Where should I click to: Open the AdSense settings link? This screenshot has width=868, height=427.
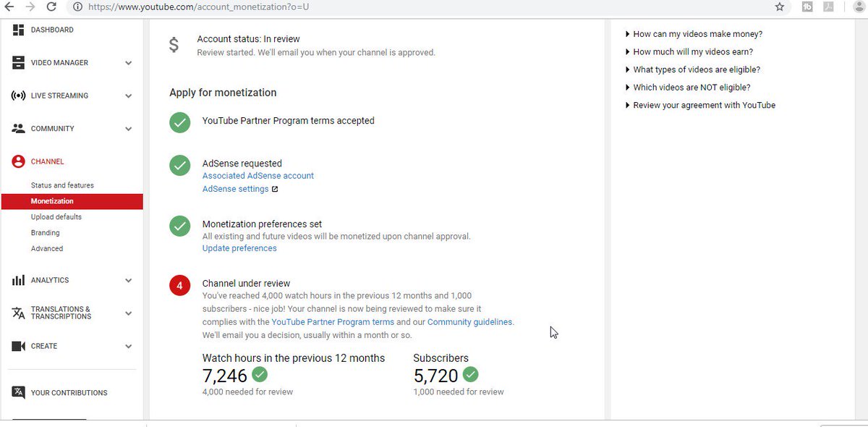tap(236, 189)
